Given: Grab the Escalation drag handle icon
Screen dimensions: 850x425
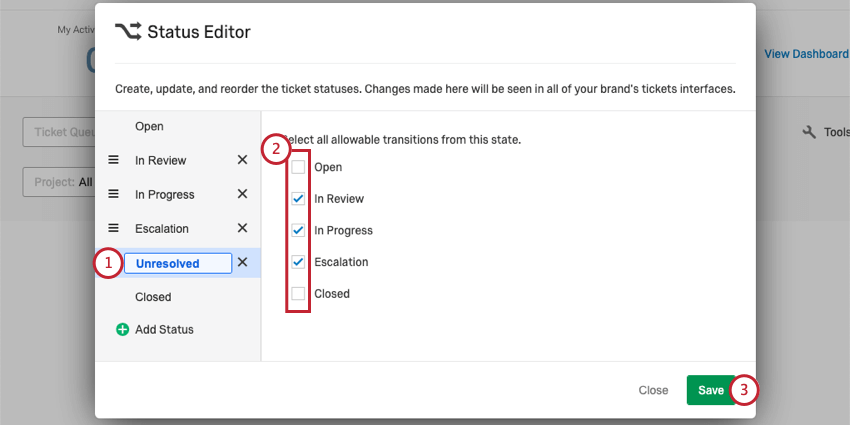Looking at the screenshot, I should tap(113, 228).
